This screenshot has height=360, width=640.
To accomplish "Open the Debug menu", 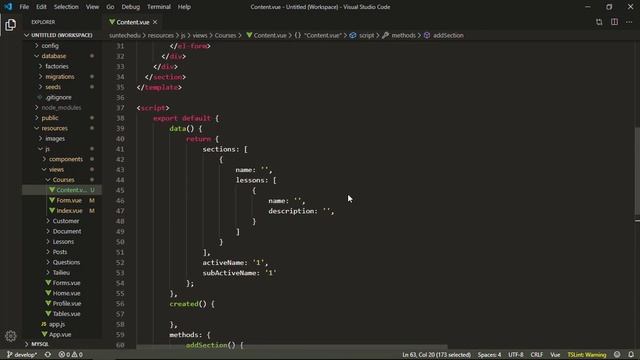I will coord(131,7).
